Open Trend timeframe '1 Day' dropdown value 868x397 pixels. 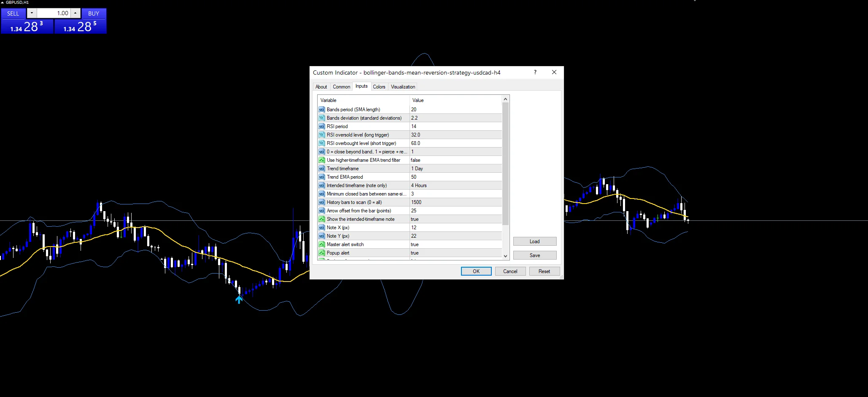pyautogui.click(x=456, y=169)
